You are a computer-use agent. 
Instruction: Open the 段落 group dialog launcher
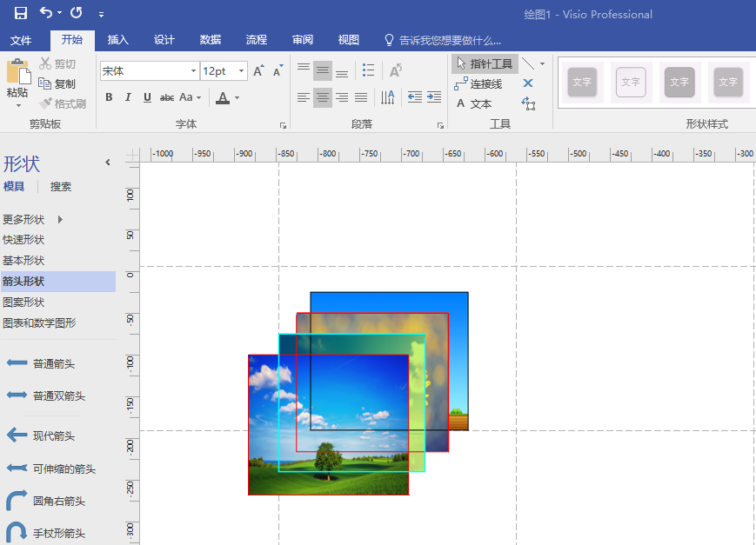[440, 126]
